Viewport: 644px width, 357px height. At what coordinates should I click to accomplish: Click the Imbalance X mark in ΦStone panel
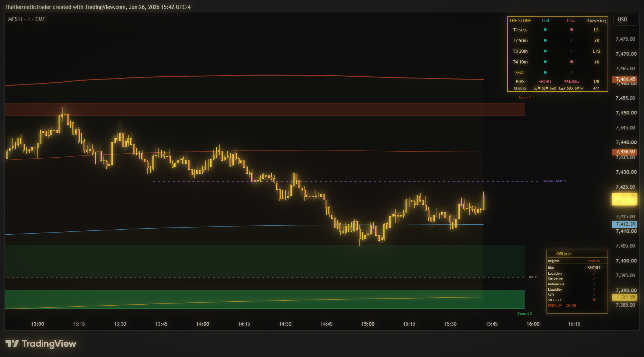click(x=594, y=284)
